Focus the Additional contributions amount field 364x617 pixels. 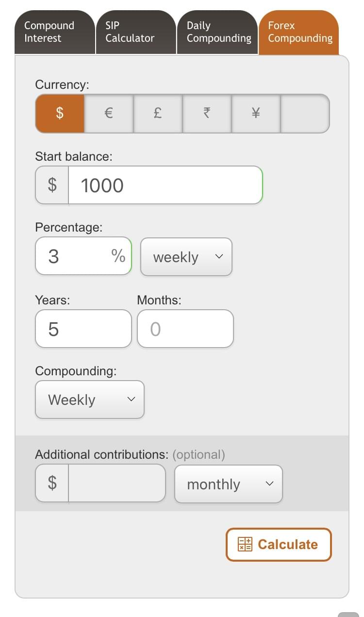tap(116, 484)
